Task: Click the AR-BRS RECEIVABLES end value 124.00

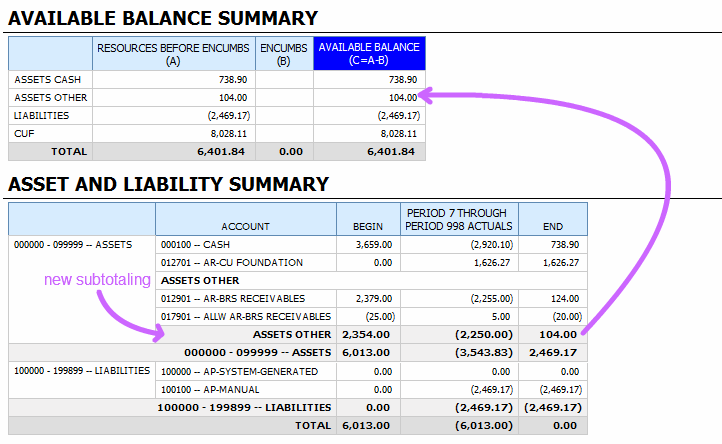Action: [565, 298]
